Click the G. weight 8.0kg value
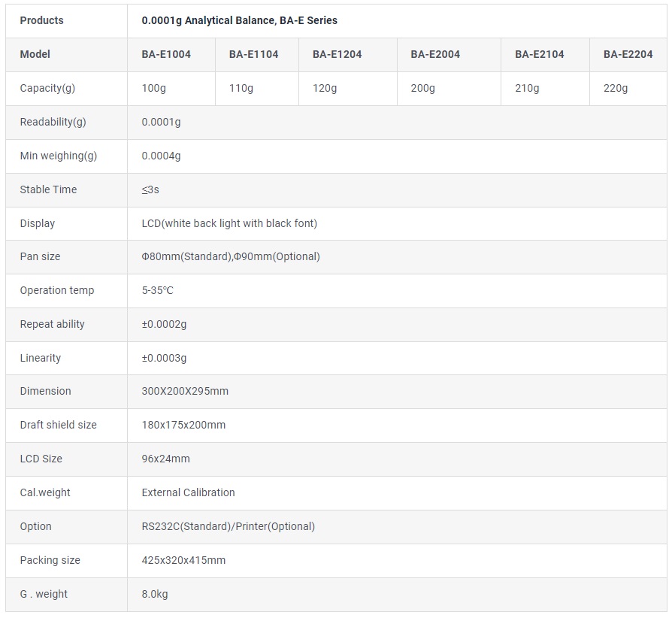Screen dimensions: 672x624 [155, 594]
